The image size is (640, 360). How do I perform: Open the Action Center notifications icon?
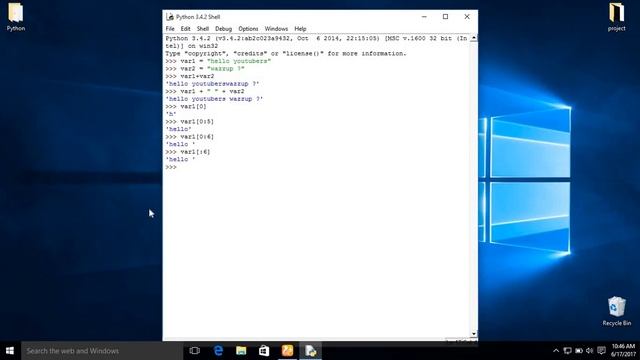(601, 351)
